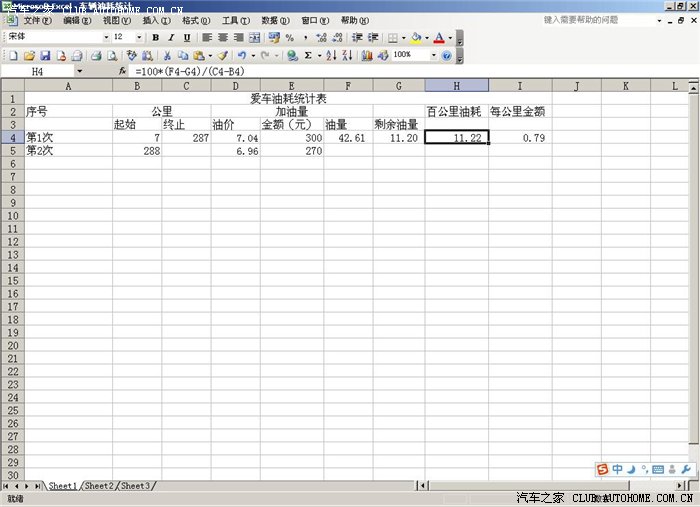700x507 pixels.
Task: Click the Save icon in the toolbar
Action: 46,56
